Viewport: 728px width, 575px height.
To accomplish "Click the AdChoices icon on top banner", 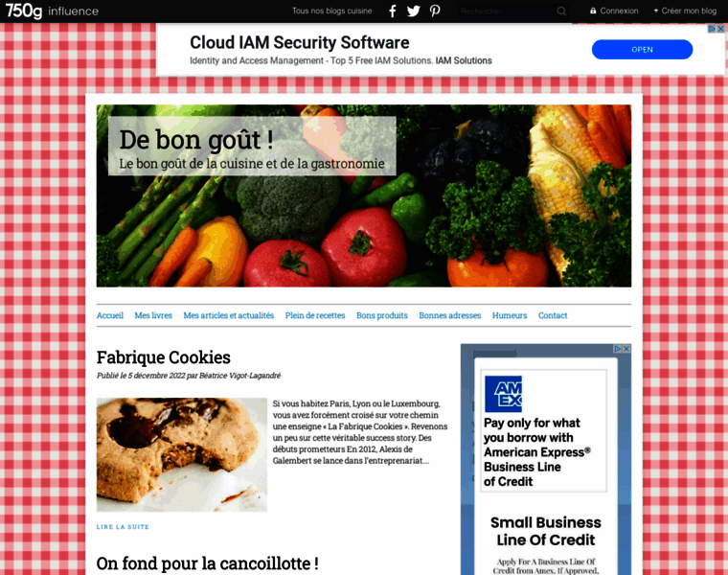I will pos(712,29).
